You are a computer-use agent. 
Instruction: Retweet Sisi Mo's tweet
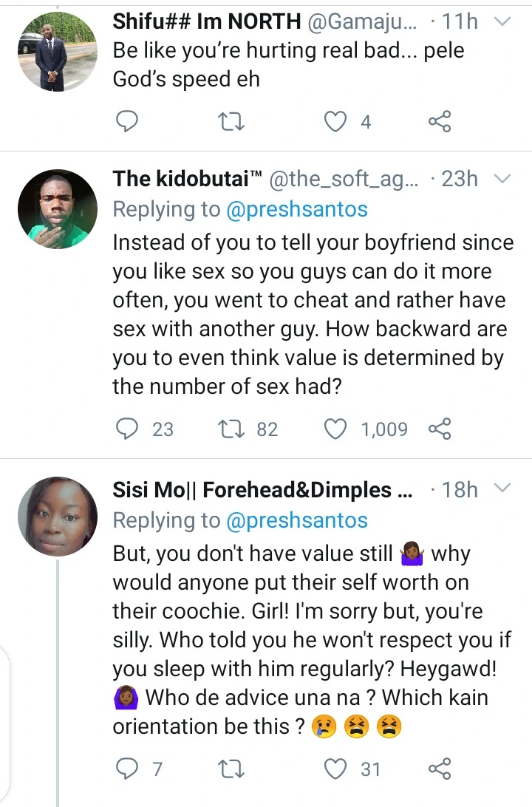pyautogui.click(x=232, y=769)
